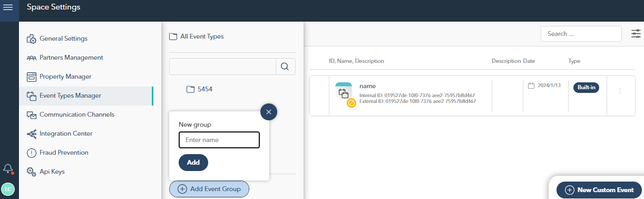
Task: Click the orange disabled badge on event
Action: click(x=352, y=102)
